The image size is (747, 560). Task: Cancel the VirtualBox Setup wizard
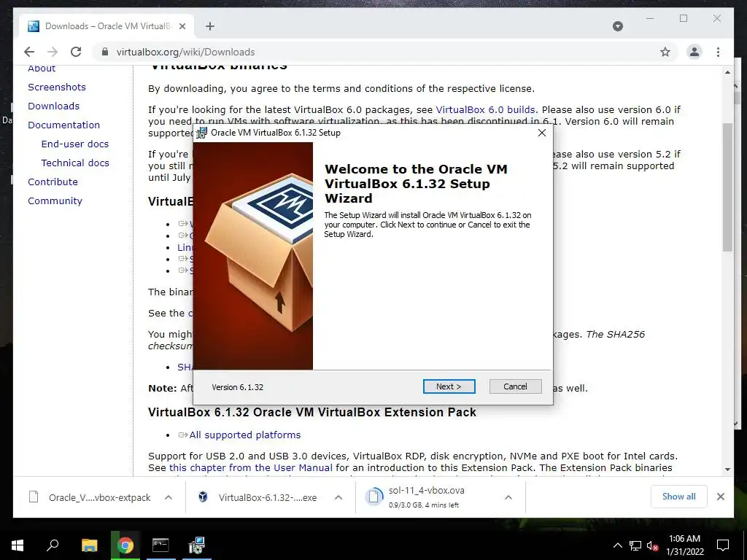click(515, 386)
